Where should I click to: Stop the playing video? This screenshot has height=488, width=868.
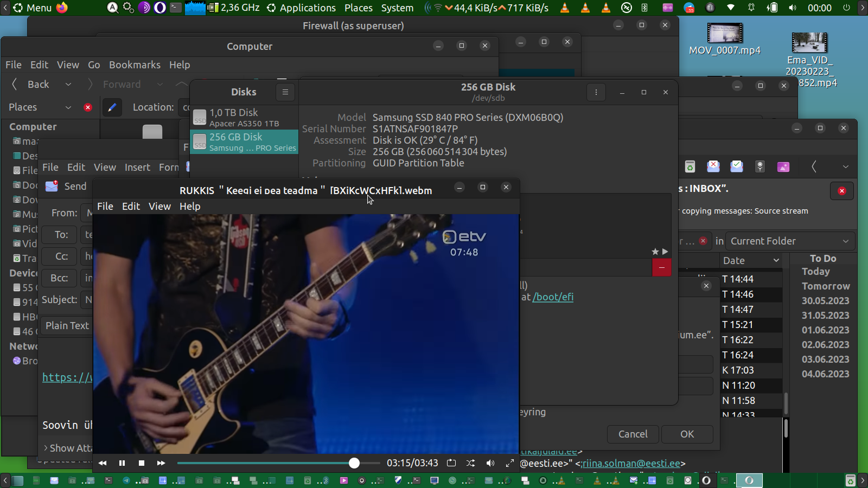pyautogui.click(x=142, y=463)
